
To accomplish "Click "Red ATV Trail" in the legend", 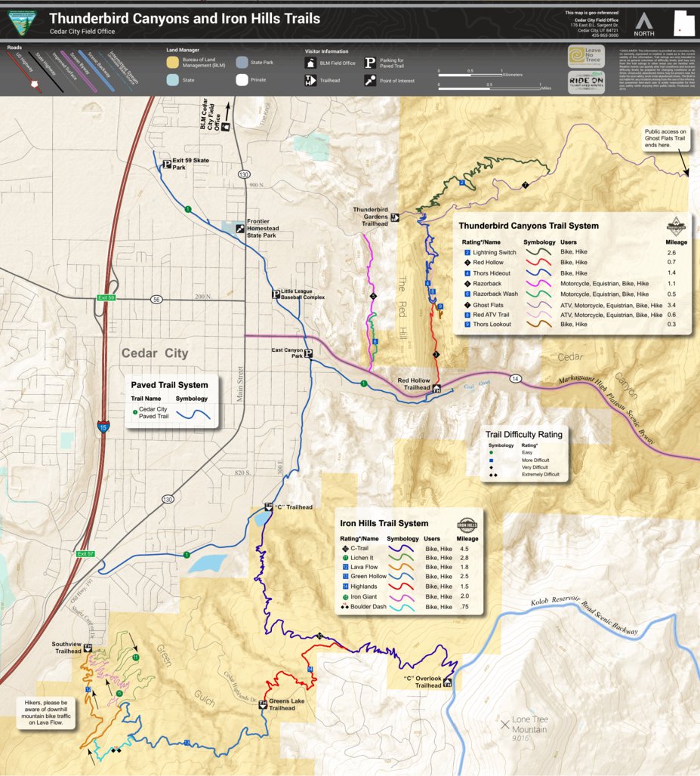I will (491, 315).
